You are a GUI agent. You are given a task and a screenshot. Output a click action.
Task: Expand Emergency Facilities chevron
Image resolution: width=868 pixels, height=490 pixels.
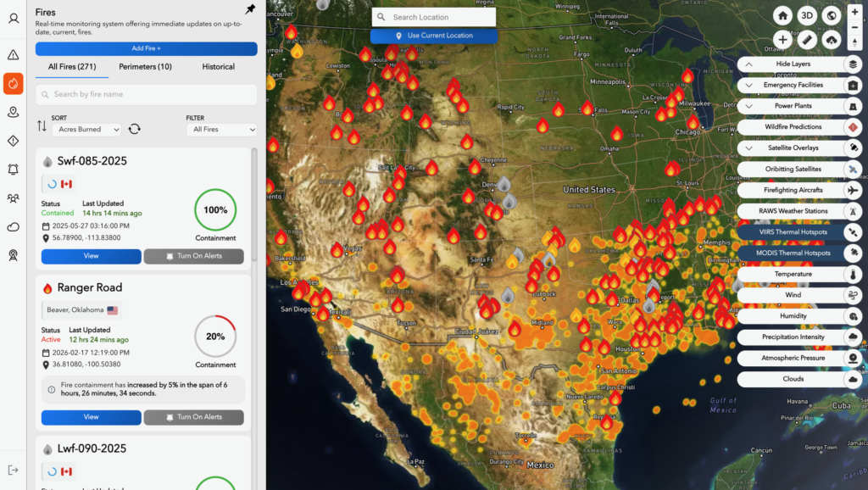point(748,86)
